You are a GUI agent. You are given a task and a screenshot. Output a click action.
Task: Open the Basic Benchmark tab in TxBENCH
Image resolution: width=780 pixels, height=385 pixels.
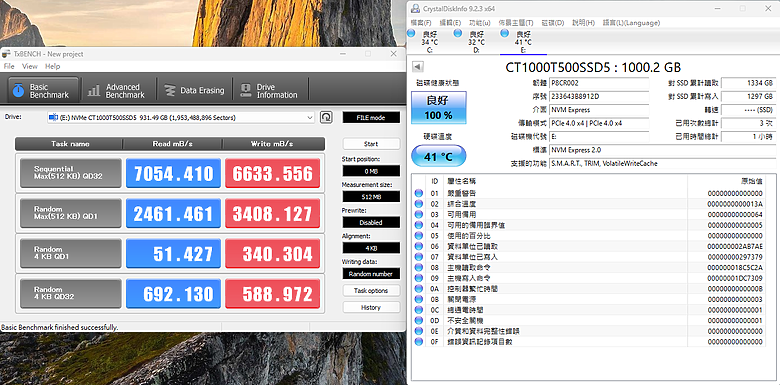(x=43, y=91)
